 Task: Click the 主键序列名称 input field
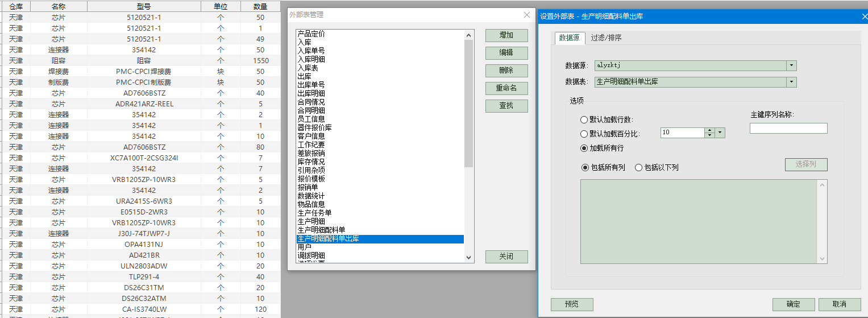788,129
